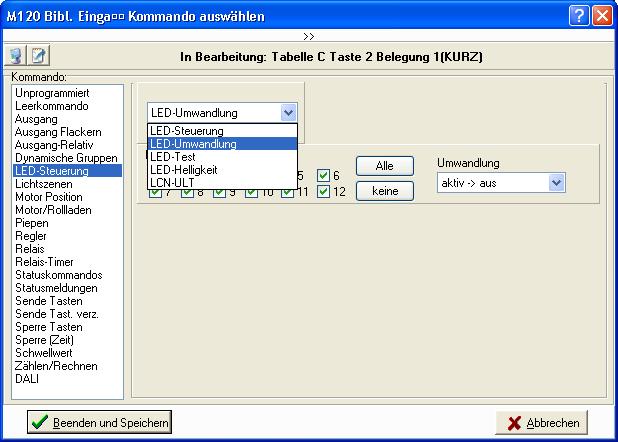Click the title bar help question mark
618x442 pixels.
pos(580,16)
